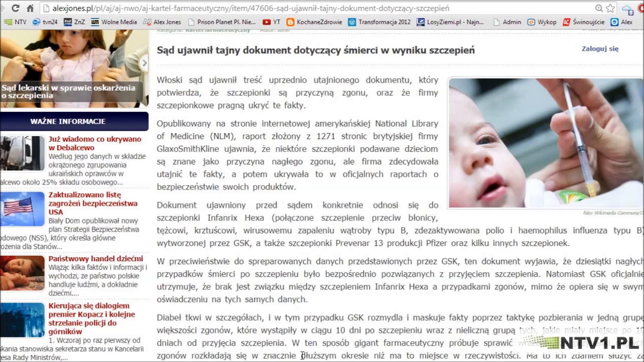Reload the page with refresh icon
The width and height of the screenshot is (644, 362).
point(15,8)
